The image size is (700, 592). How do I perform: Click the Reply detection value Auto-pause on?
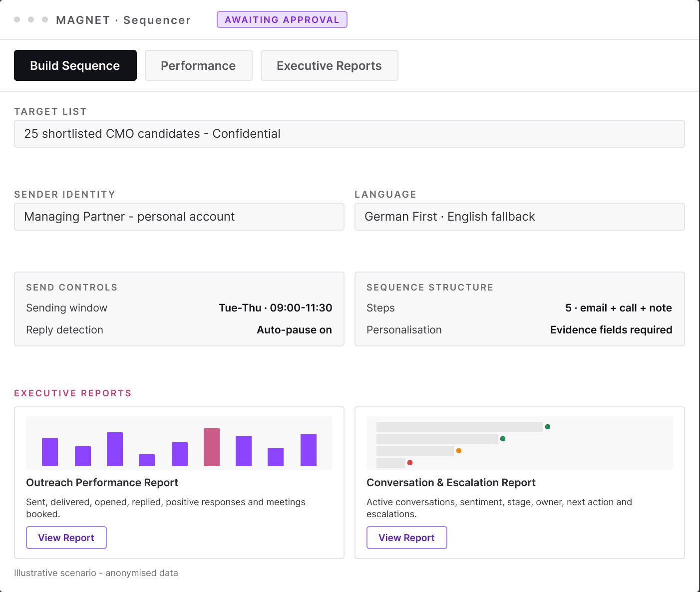pos(295,330)
